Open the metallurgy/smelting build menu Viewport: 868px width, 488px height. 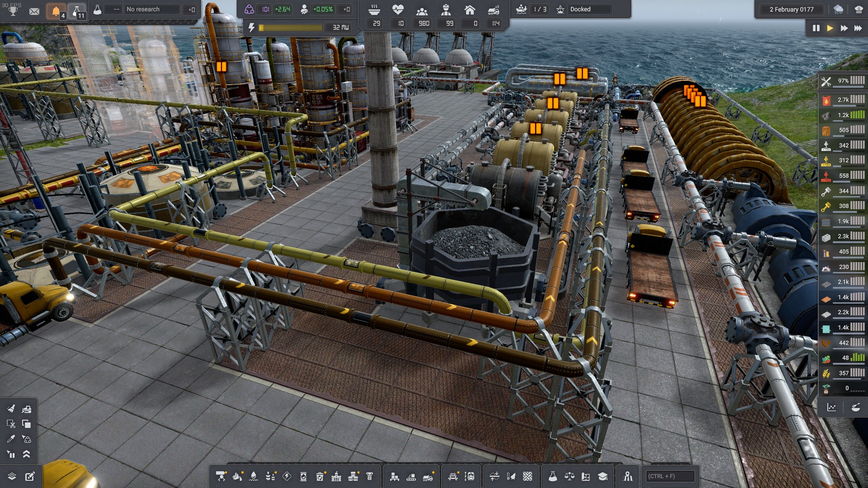coord(237,476)
